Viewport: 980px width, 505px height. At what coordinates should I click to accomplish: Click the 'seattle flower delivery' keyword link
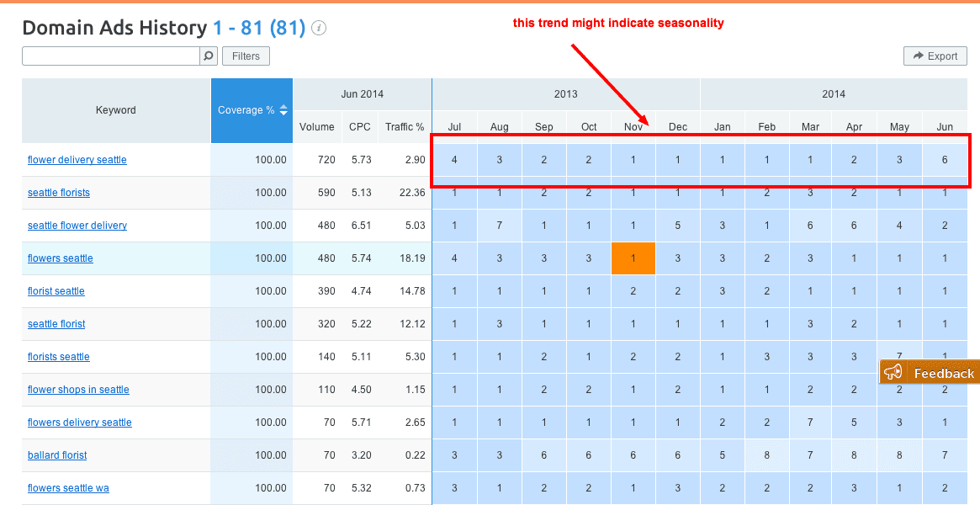(x=77, y=226)
